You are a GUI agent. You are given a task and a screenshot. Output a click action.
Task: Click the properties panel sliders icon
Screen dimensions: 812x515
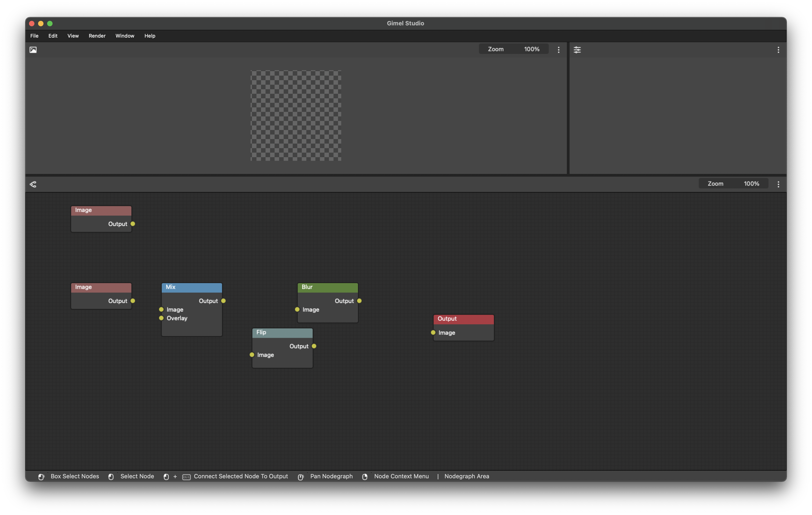(577, 50)
